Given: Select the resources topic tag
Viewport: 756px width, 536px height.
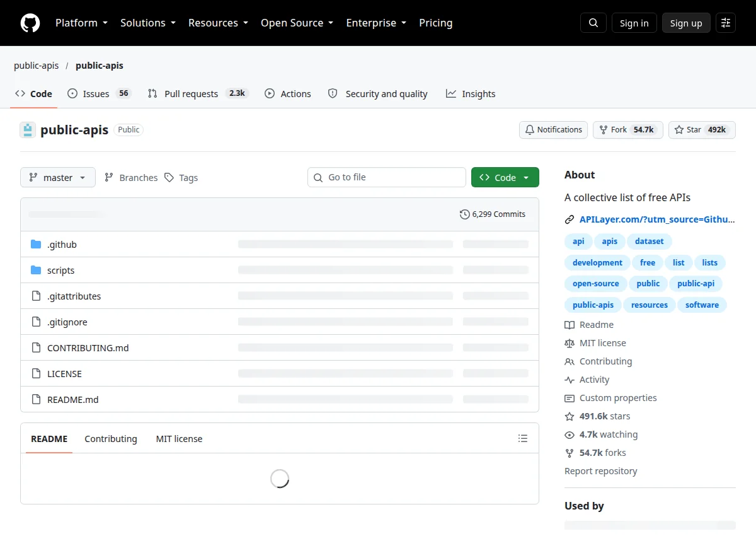Looking at the screenshot, I should coord(650,305).
